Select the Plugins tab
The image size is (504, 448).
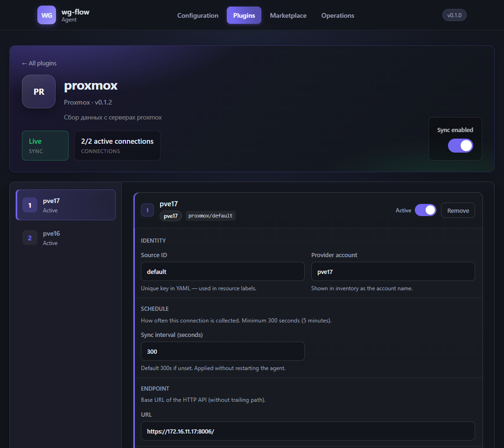tap(244, 15)
